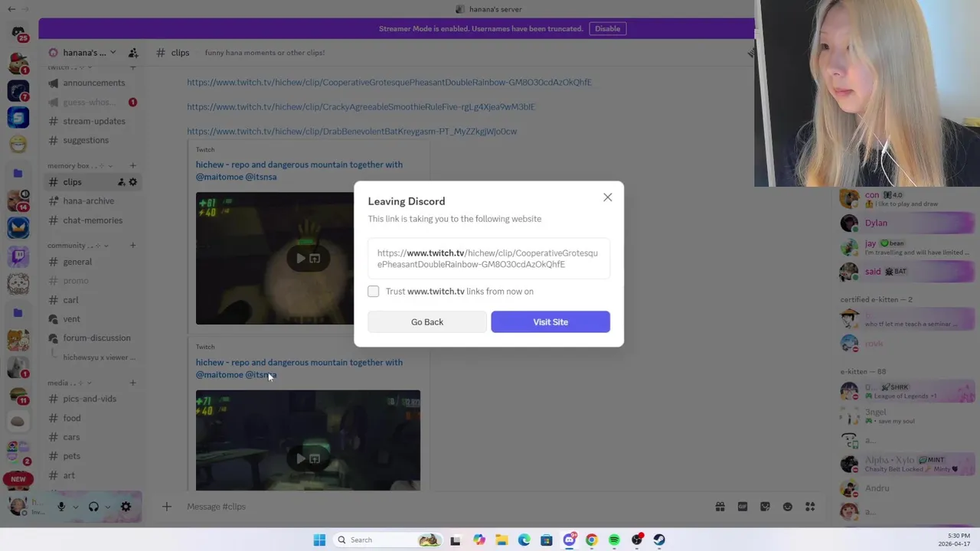This screenshot has height=551, width=980.
Task: Open Spotify from the taskbar
Action: (614, 540)
